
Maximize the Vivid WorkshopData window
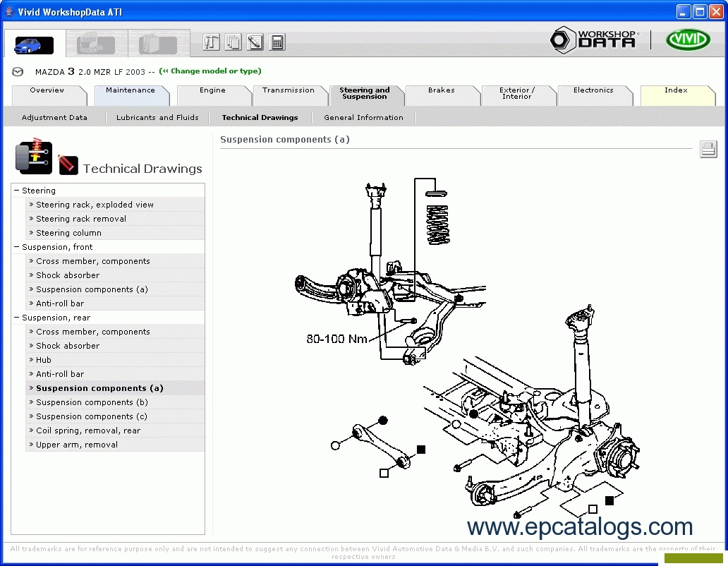[x=700, y=11]
